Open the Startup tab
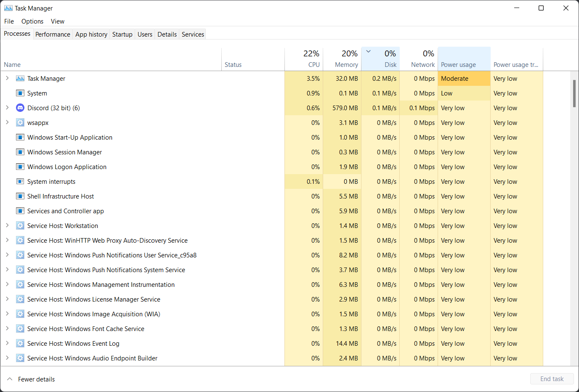Viewport: 579px width, 392px height. pyautogui.click(x=122, y=34)
